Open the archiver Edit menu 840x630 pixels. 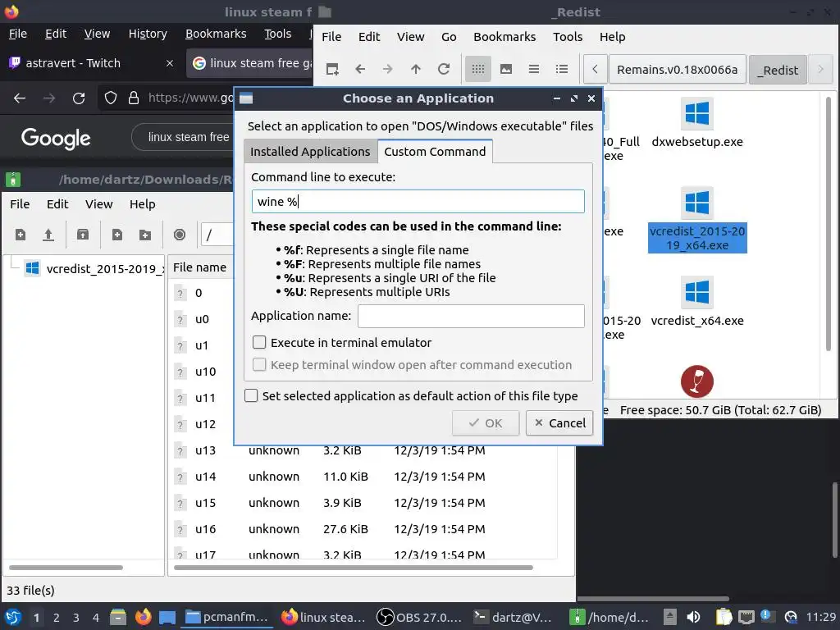(57, 204)
